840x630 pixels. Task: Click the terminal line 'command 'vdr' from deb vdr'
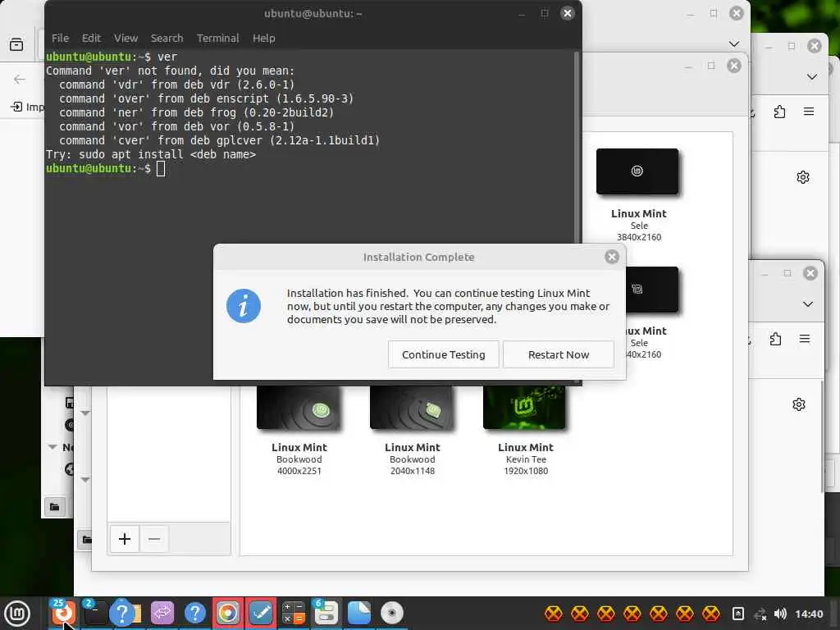177,84
